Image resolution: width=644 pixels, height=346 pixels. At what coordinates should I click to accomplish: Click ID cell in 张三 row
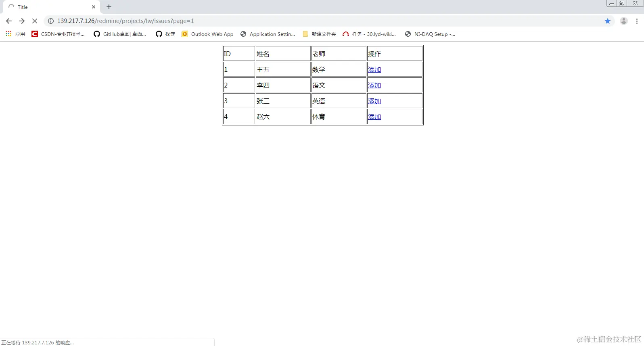[x=239, y=101]
